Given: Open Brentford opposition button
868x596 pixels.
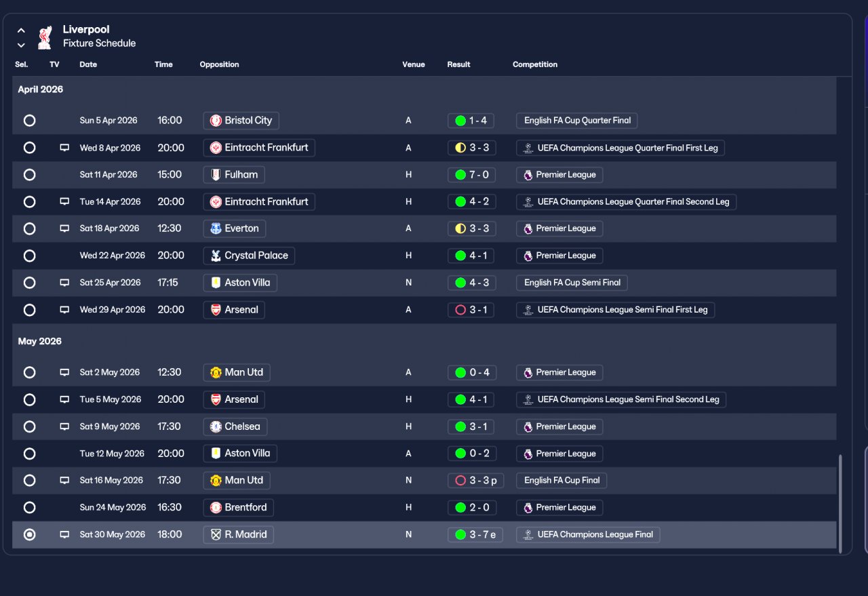Looking at the screenshot, I should coord(238,507).
